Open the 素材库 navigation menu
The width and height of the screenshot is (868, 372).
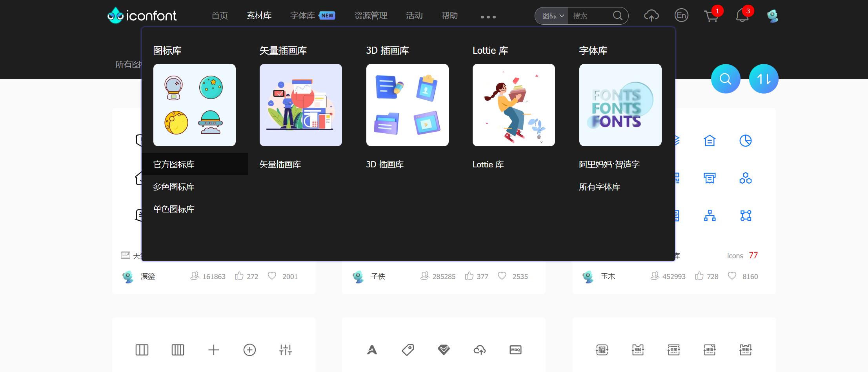pyautogui.click(x=259, y=16)
